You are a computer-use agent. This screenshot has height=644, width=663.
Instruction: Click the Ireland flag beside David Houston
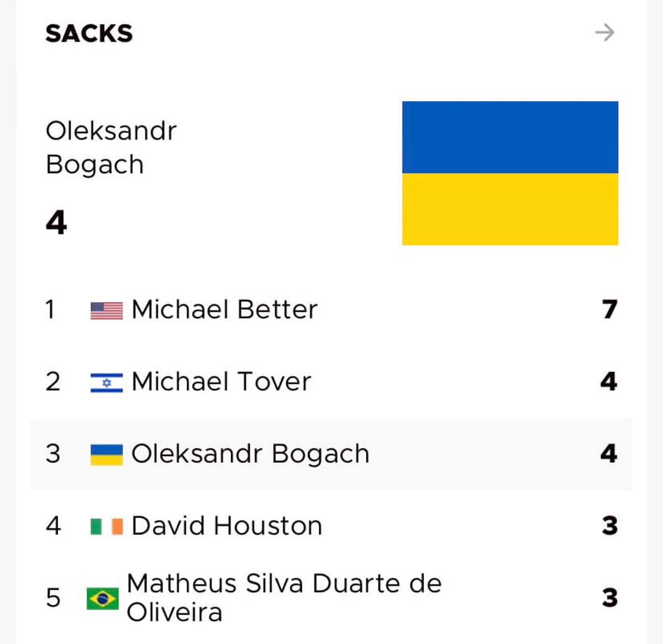coord(107,526)
